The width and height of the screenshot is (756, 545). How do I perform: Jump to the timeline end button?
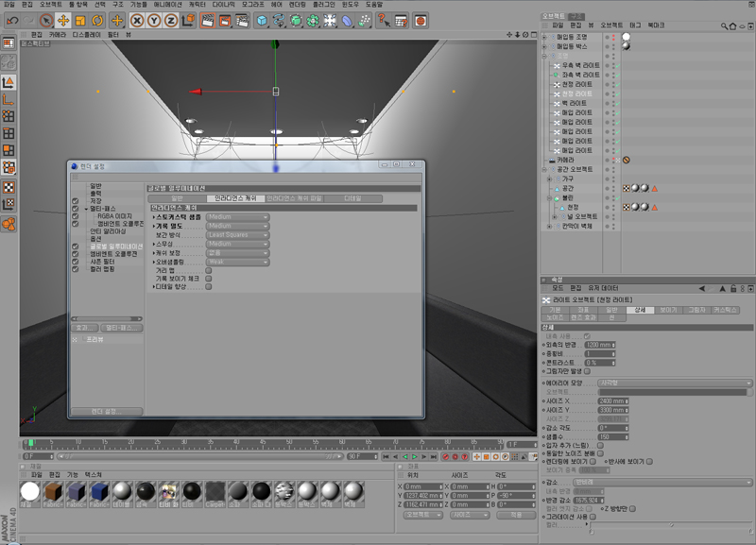pyautogui.click(x=434, y=456)
